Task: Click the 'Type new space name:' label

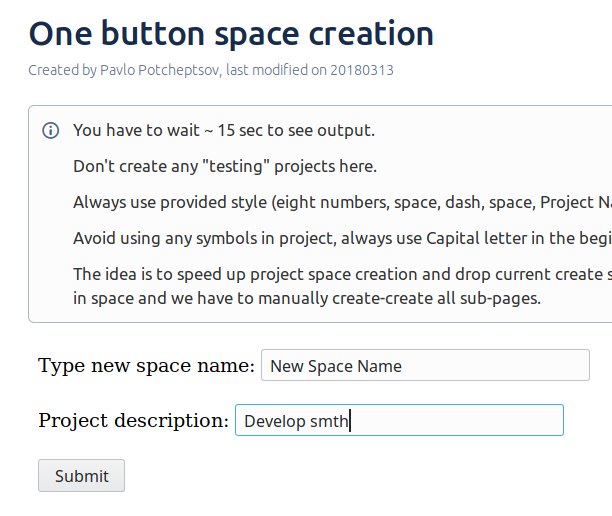Action: pyautogui.click(x=146, y=365)
